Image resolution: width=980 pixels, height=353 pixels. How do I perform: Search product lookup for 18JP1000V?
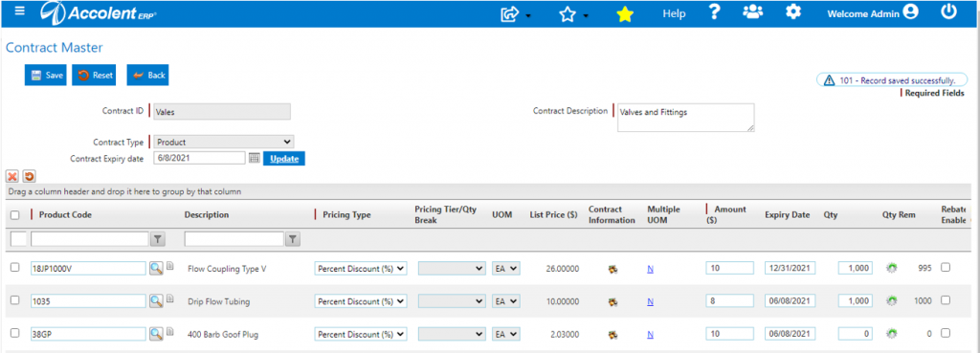pyautogui.click(x=156, y=268)
